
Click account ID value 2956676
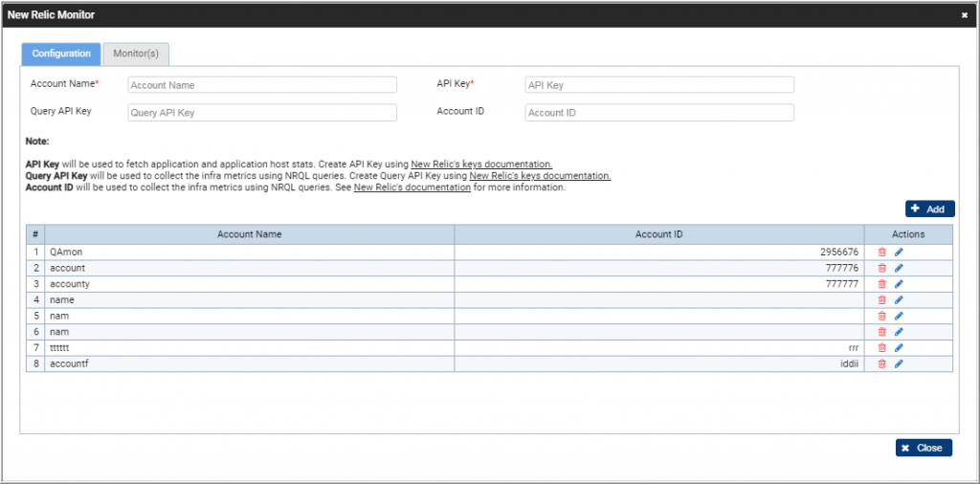pyautogui.click(x=839, y=252)
